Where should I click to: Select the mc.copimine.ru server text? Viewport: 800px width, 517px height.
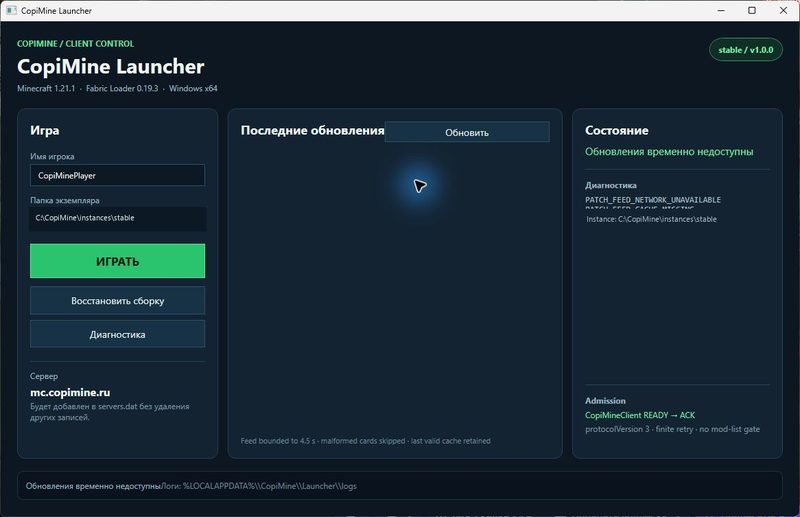click(70, 392)
